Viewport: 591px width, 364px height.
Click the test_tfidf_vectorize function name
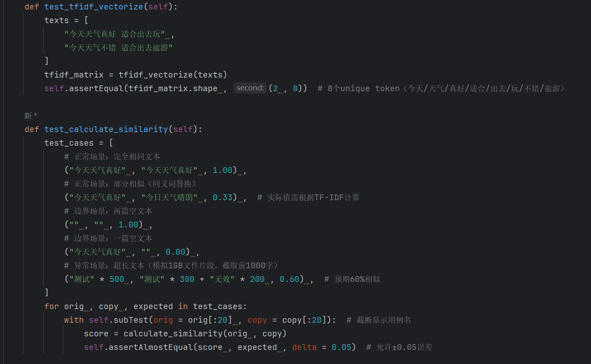coord(94,7)
